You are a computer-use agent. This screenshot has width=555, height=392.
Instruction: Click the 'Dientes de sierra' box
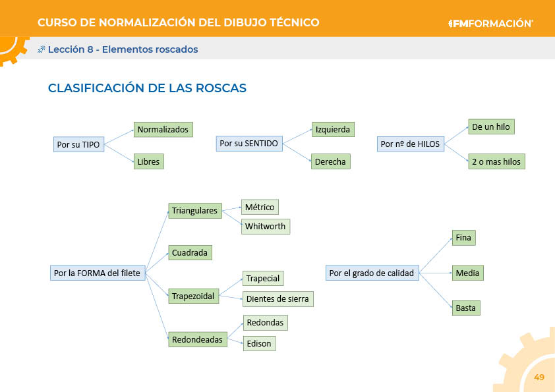click(x=278, y=299)
